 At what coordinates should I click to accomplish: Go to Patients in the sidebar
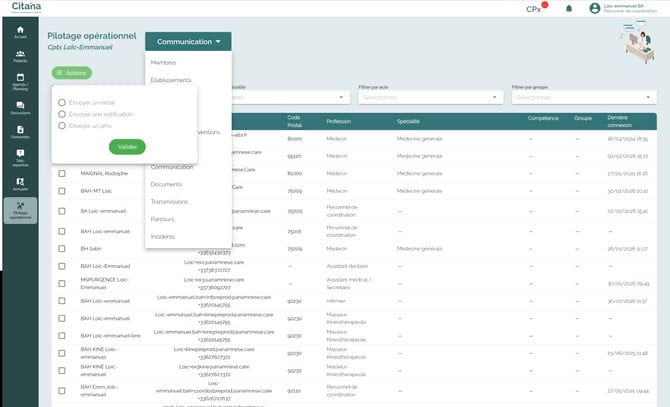20,56
